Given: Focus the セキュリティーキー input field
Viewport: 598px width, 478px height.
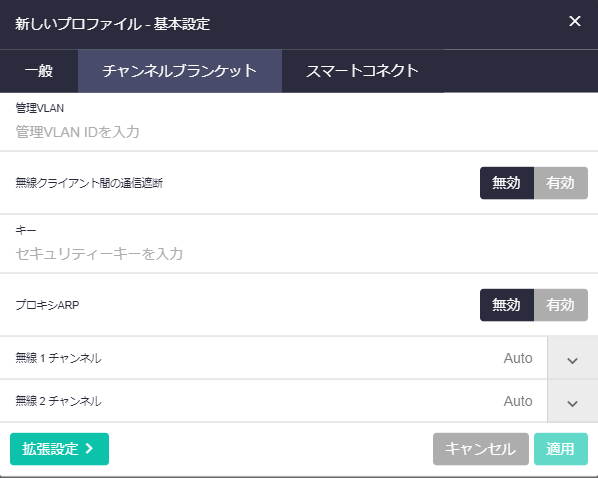Looking at the screenshot, I should (x=299, y=254).
